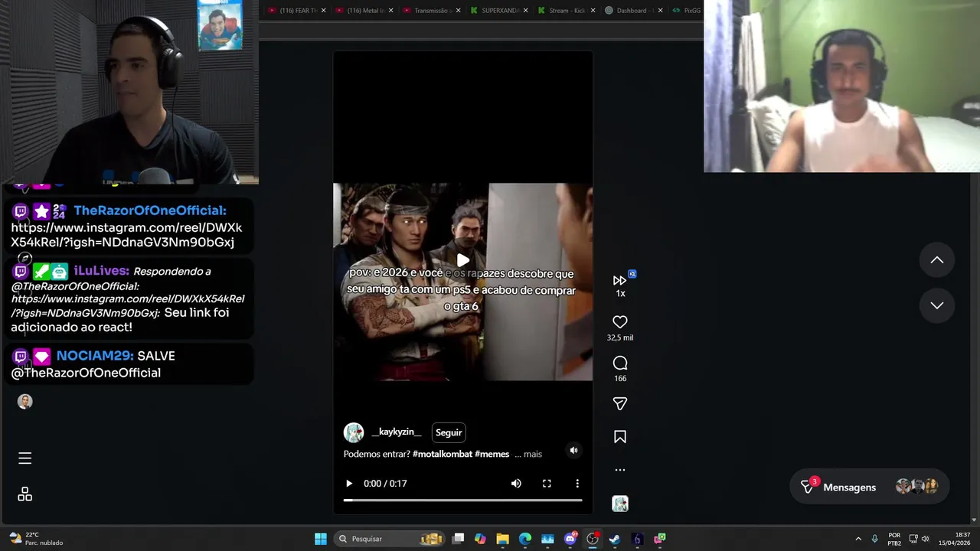This screenshot has width=980, height=551.
Task: Open File Explorer from the taskbar
Action: (x=502, y=539)
